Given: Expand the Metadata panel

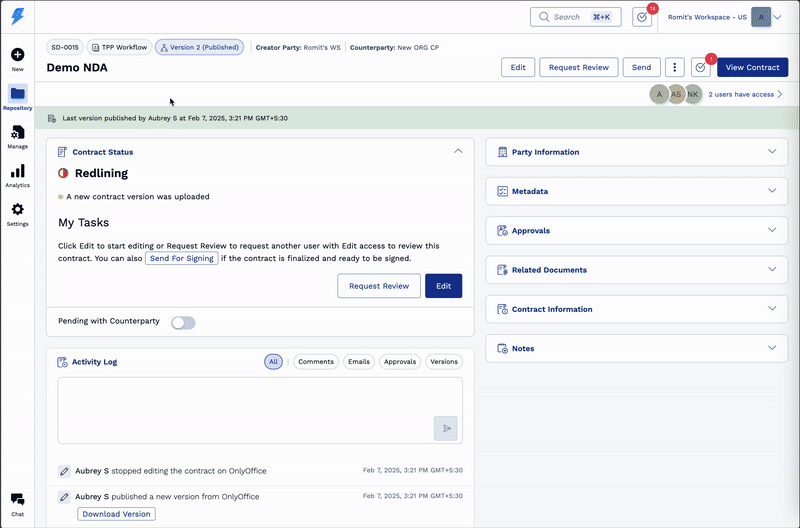Looking at the screenshot, I should tap(772, 191).
